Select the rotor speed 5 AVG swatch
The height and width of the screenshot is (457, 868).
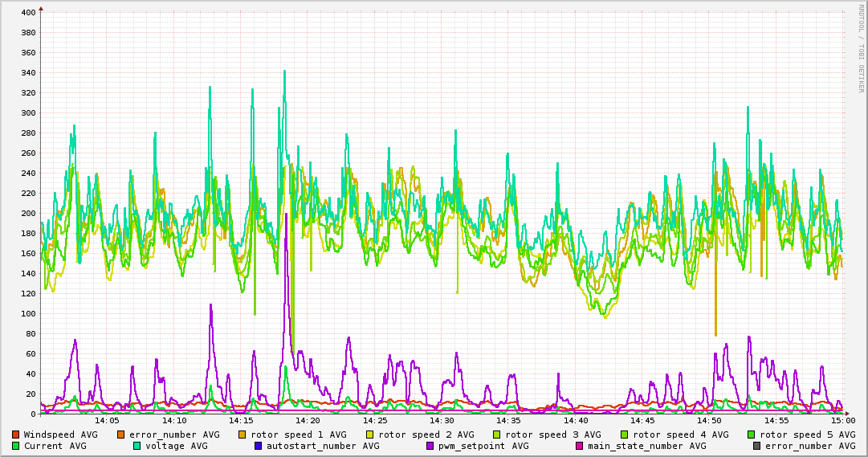pos(752,435)
